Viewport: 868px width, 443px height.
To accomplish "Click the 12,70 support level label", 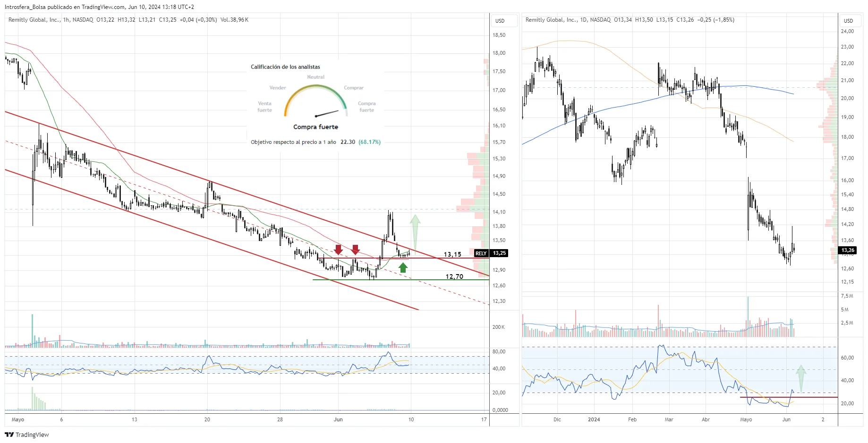I will pos(454,276).
